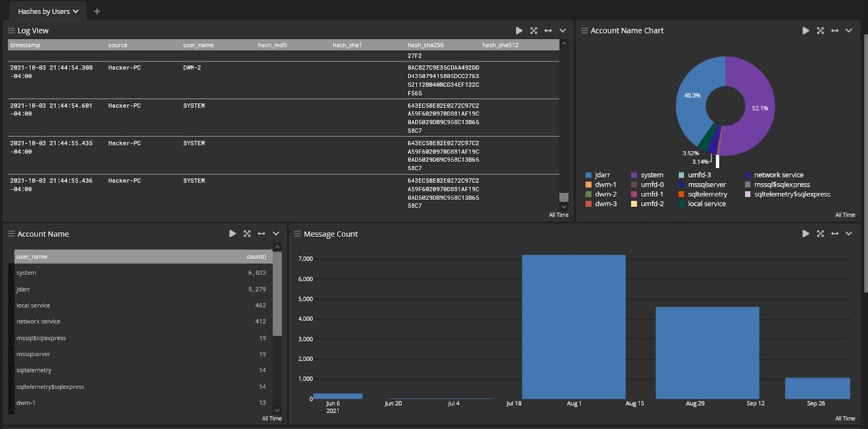Sort the log by the timestamp column
Image resolution: width=868 pixels, height=429 pixels.
pos(25,45)
